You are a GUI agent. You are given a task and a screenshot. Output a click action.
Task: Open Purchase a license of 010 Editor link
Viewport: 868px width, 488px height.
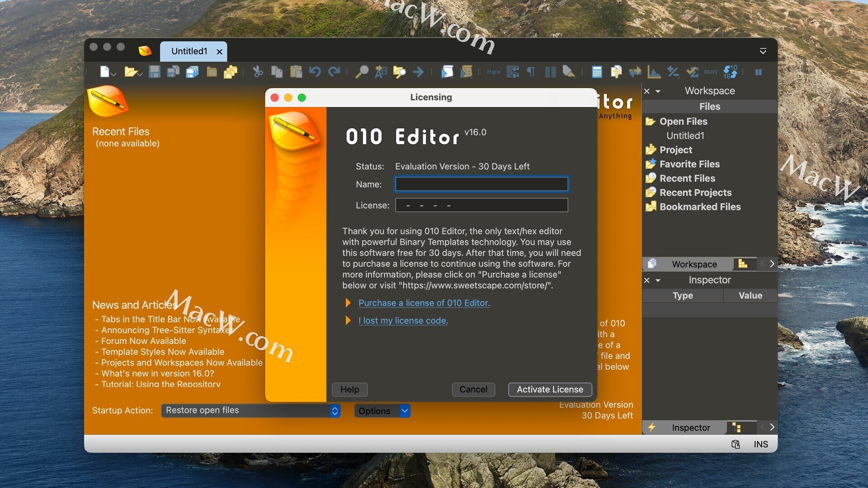coord(424,303)
